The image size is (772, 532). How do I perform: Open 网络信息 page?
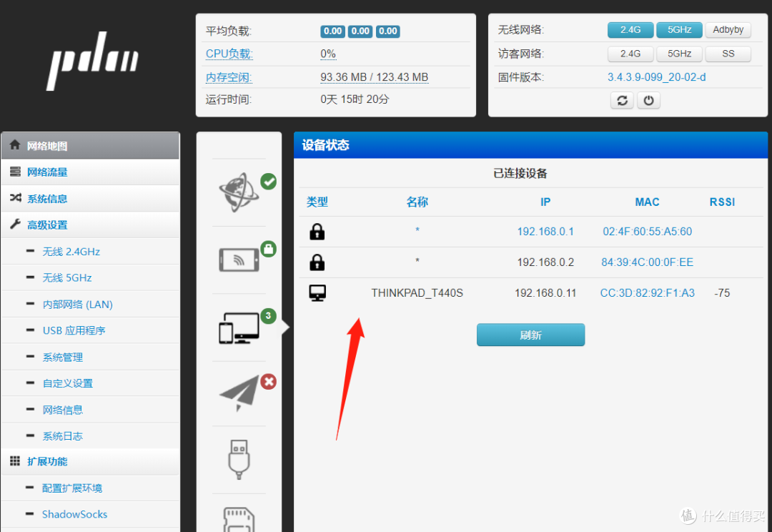pos(62,410)
